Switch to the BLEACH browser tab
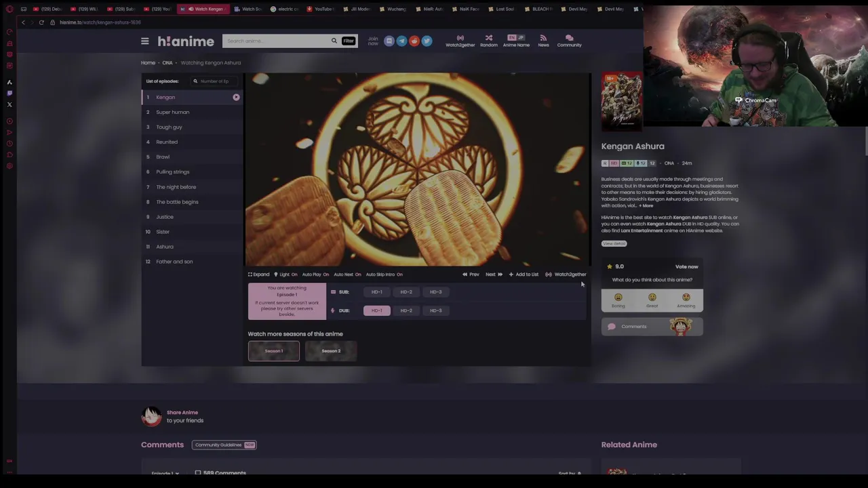 539,9
